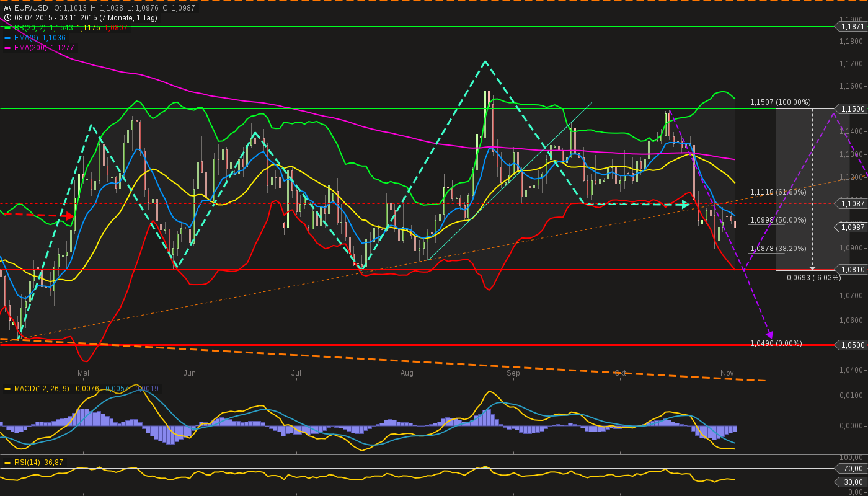This screenshot has height=496, width=868.
Task: Click the magenta EMA(200) legend marker
Action: tap(7, 48)
